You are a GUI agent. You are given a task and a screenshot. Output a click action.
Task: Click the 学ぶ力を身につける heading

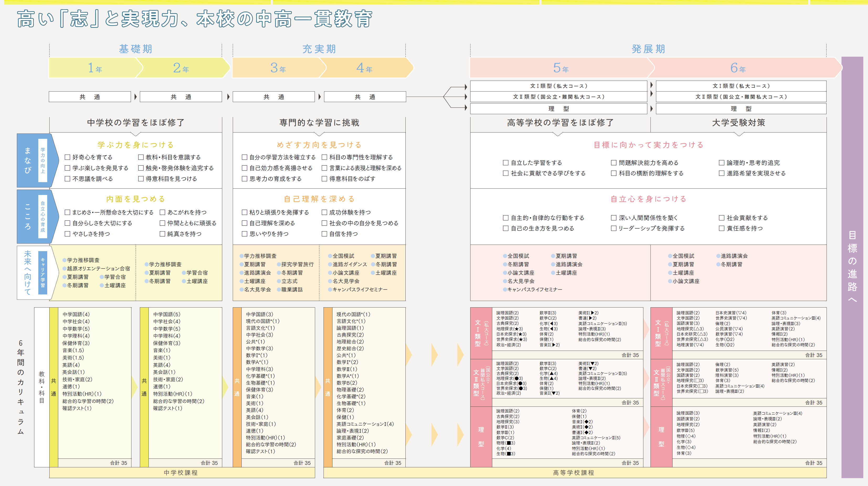coord(135,145)
